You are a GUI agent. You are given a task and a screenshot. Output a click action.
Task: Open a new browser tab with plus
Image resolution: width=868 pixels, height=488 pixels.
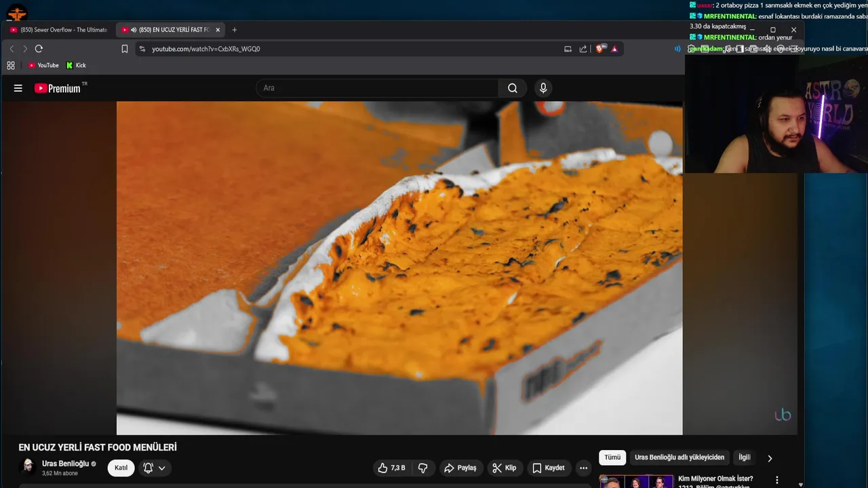(x=235, y=30)
